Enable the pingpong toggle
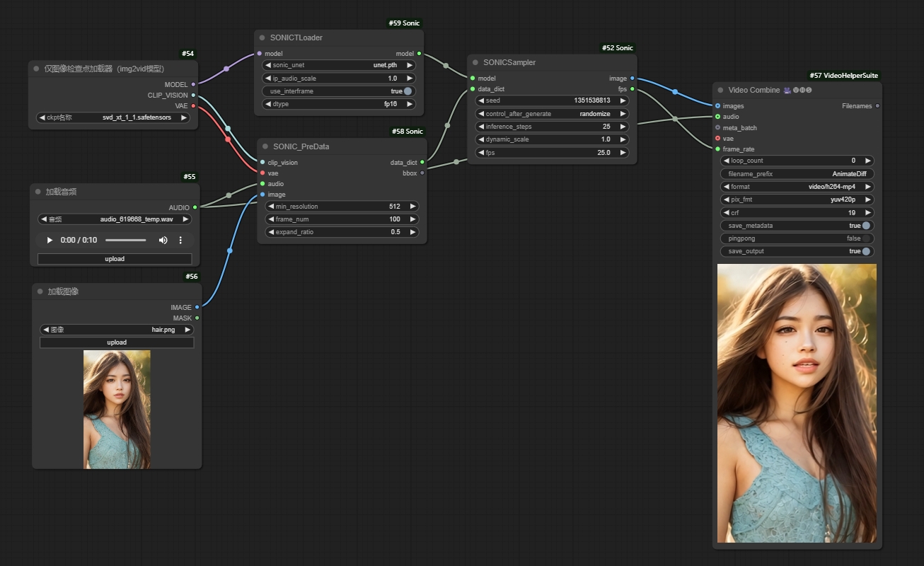Image resolution: width=924 pixels, height=566 pixels. [x=865, y=238]
